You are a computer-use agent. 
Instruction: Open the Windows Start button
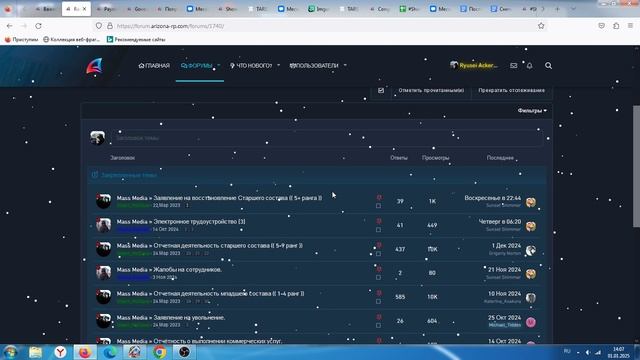click(10, 352)
